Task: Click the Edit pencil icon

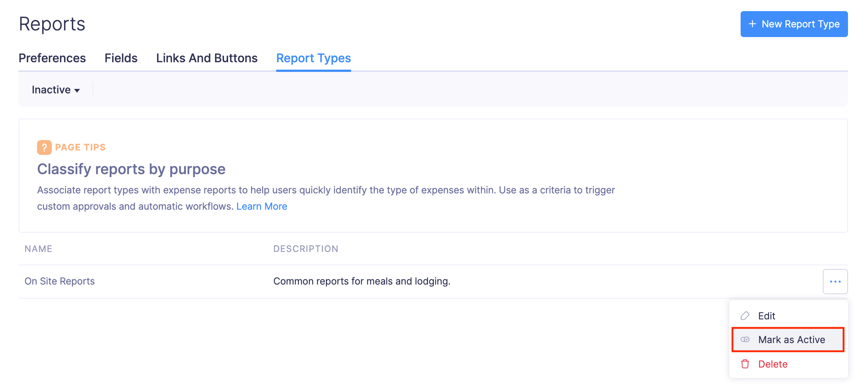Action: pos(745,316)
